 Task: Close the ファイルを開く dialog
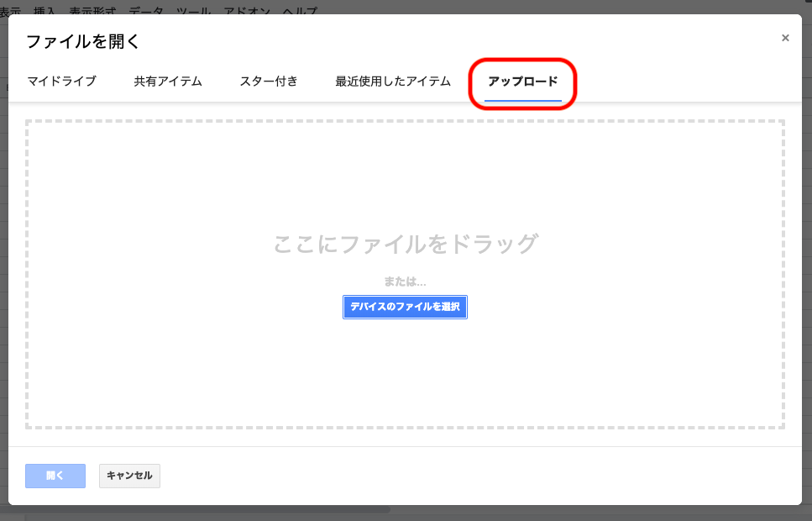click(x=785, y=38)
